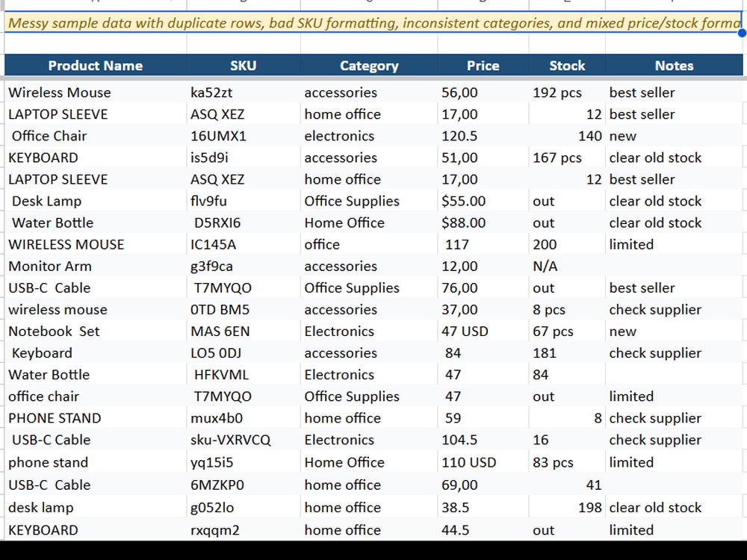The width and height of the screenshot is (747, 560).
Task: Click the 'Desk Lamp' cell with SKU flv9fu
Action: point(96,201)
